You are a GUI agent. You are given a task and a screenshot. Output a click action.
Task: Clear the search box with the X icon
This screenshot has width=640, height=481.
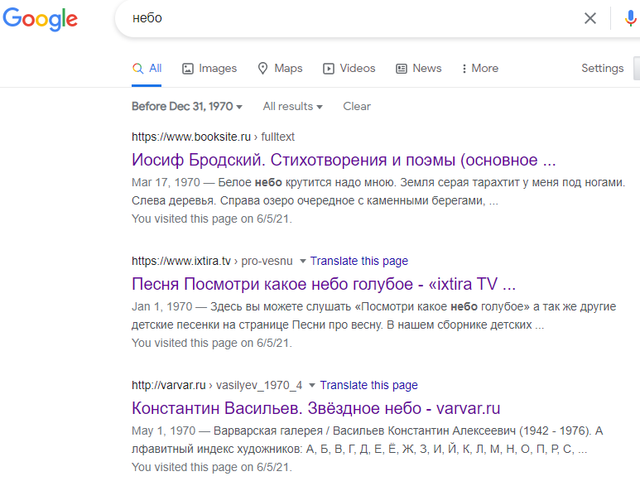click(590, 18)
